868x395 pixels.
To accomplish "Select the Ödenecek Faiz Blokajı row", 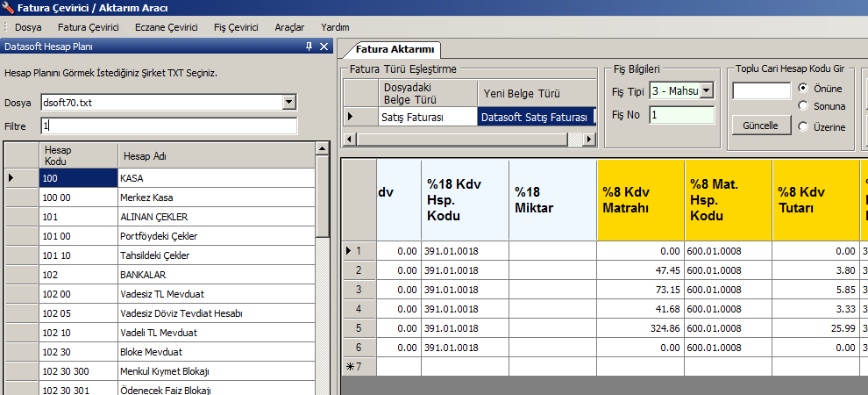I will tap(160, 389).
